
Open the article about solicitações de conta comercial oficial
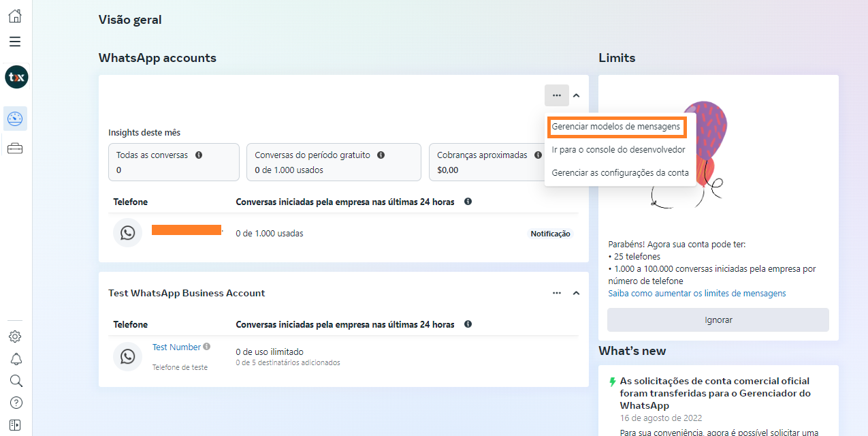pyautogui.click(x=715, y=393)
